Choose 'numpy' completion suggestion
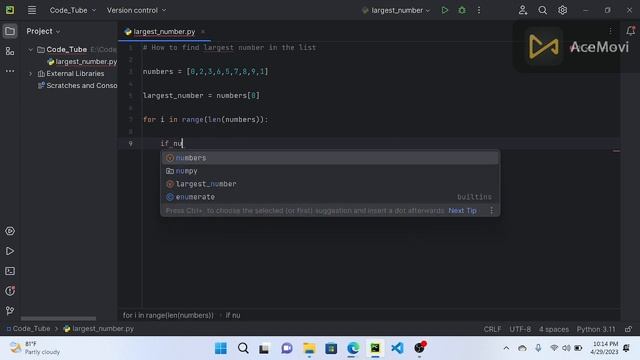640x360 pixels. click(330, 171)
